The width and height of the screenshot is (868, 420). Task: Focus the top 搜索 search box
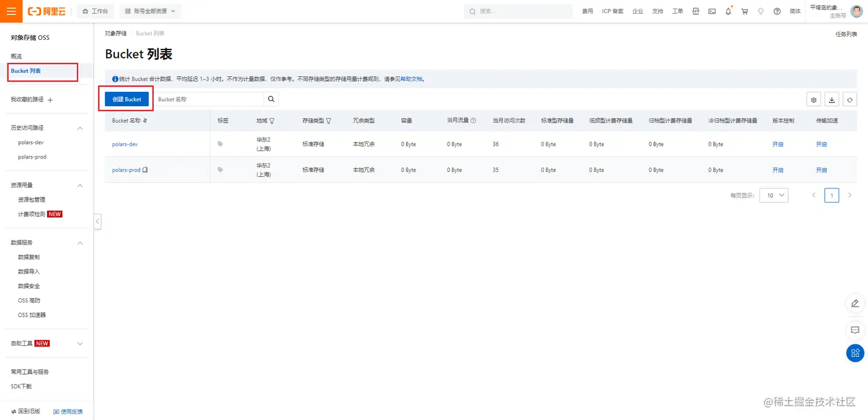coord(518,11)
